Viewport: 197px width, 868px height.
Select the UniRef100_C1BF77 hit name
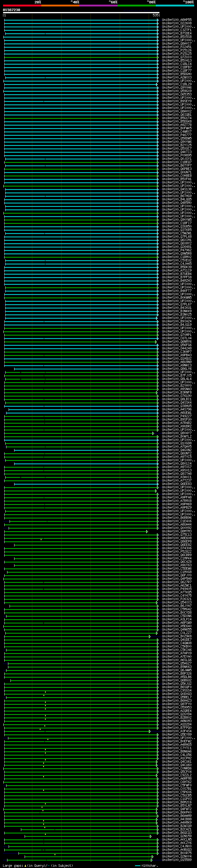click(177, 71)
